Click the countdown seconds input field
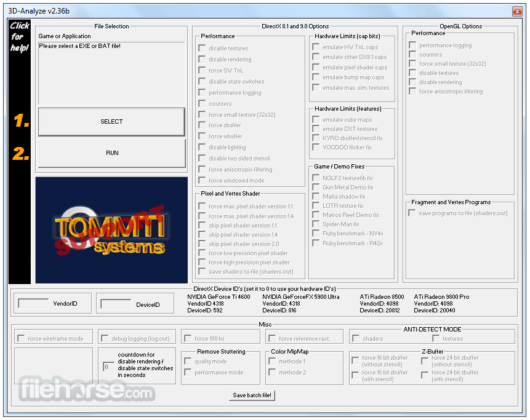This screenshot has height=420, width=530. point(108,367)
